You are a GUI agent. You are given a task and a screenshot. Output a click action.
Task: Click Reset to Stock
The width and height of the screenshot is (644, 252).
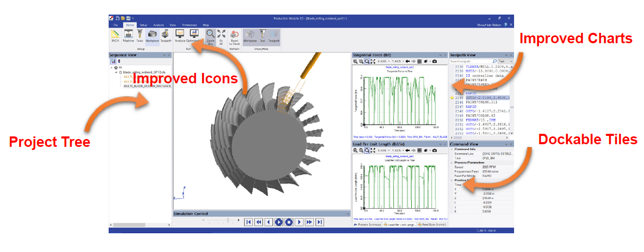click(234, 37)
